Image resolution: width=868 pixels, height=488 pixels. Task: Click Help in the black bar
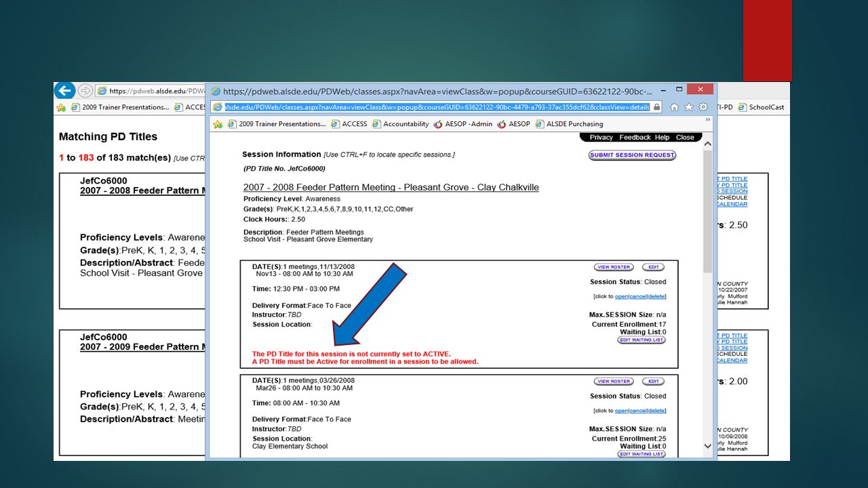[662, 137]
